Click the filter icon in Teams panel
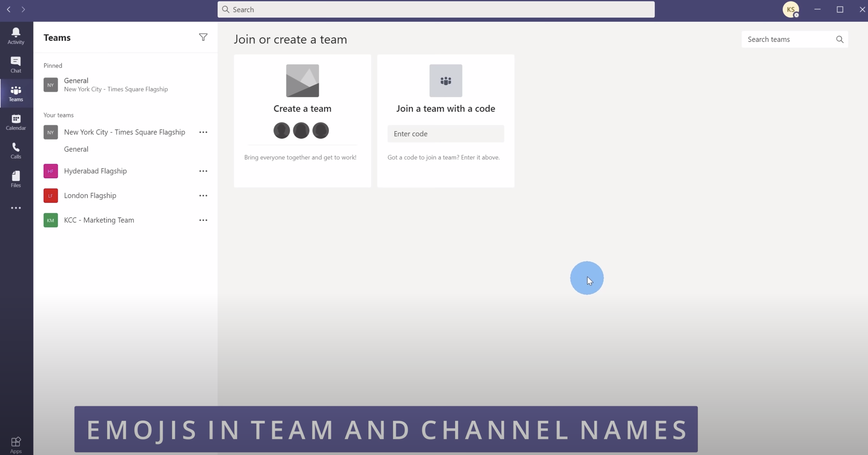Screen dimensions: 868x455 [x=203, y=37]
